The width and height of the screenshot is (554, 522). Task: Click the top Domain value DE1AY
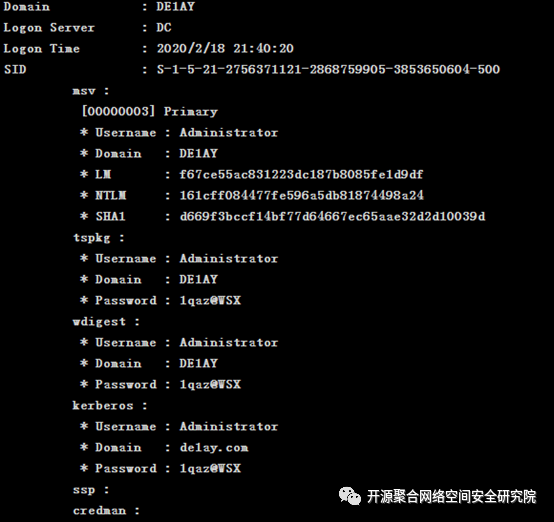point(176,7)
